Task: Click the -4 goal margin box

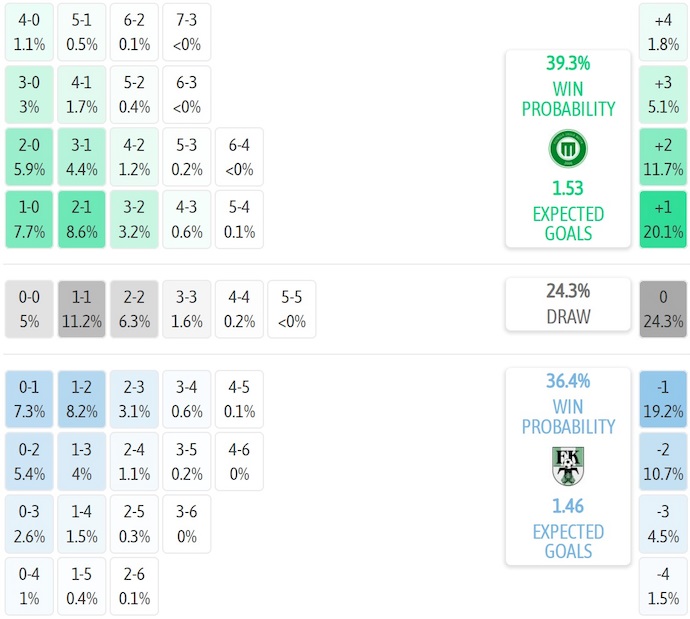Action: pyautogui.click(x=663, y=586)
